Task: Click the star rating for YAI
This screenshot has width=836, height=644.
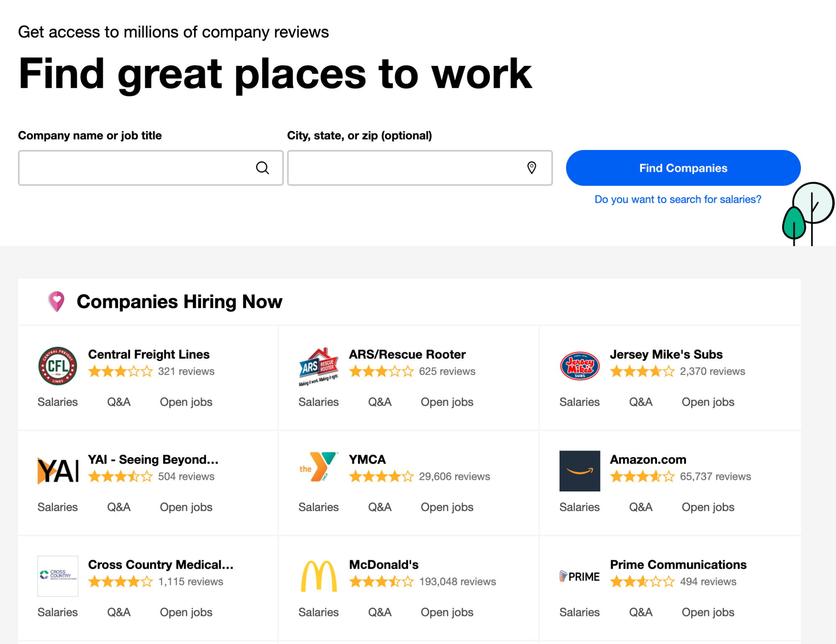Action: click(120, 476)
